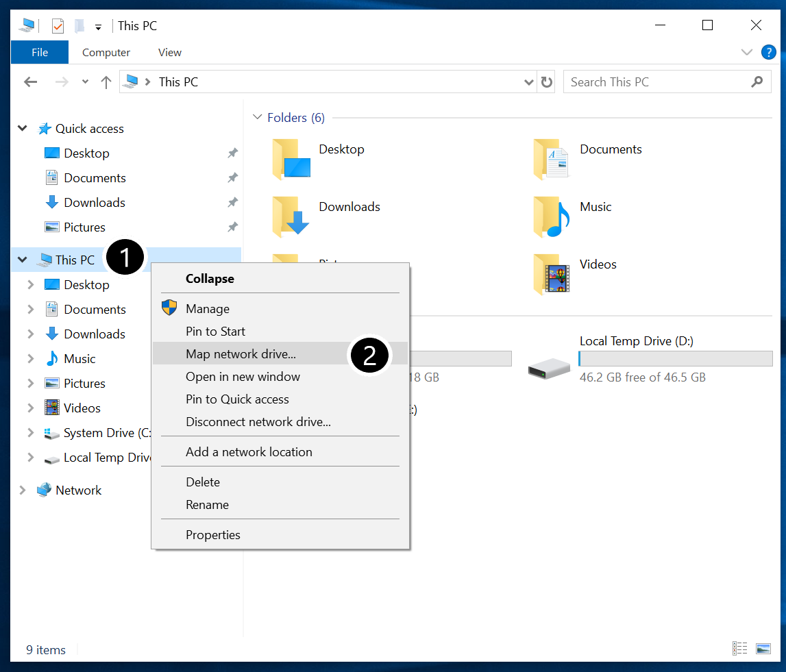Select Downloads under Quick access
The height and width of the screenshot is (672, 786).
tap(95, 203)
